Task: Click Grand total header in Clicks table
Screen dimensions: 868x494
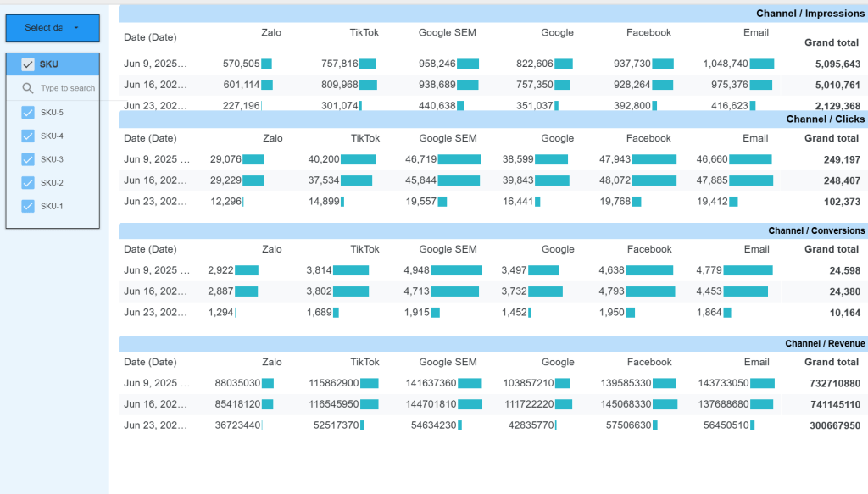Action: [x=831, y=138]
